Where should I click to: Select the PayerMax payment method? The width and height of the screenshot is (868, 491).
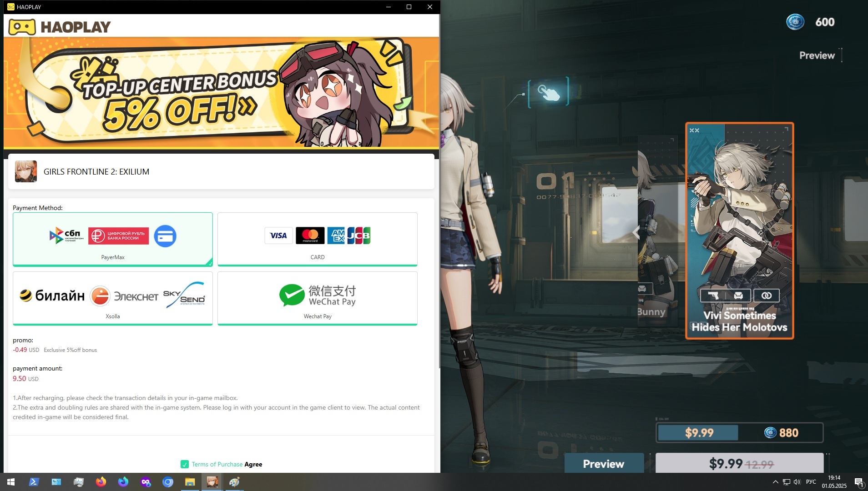click(113, 239)
